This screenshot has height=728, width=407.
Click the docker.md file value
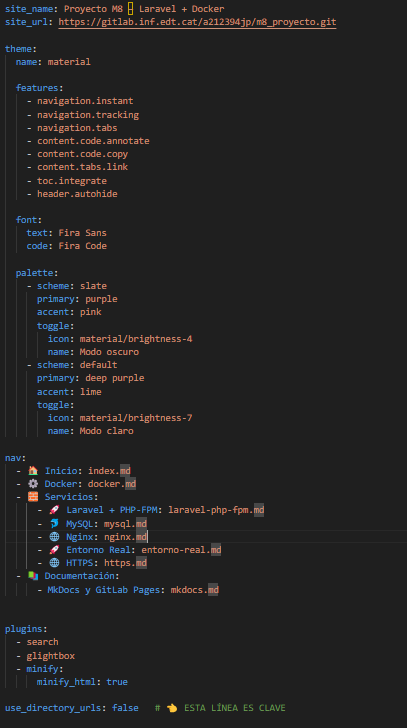[112, 483]
